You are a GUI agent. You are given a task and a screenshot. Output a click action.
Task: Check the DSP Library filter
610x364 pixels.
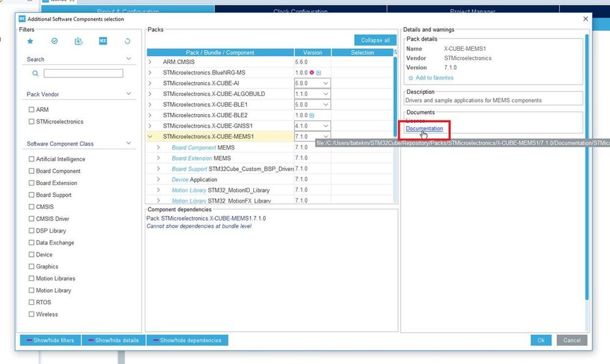click(32, 230)
